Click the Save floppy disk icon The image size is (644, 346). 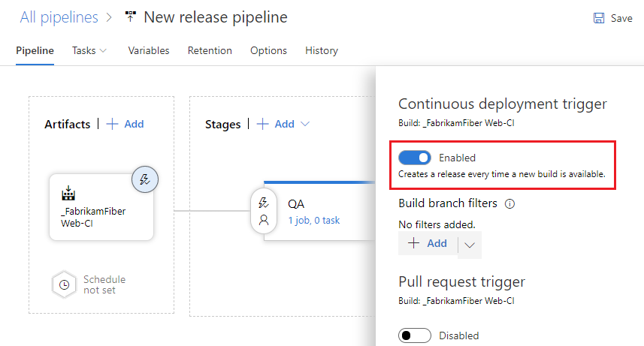[599, 18]
